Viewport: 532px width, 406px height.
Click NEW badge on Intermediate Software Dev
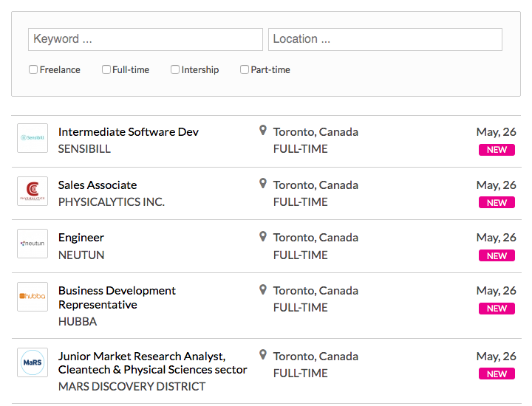tap(497, 150)
